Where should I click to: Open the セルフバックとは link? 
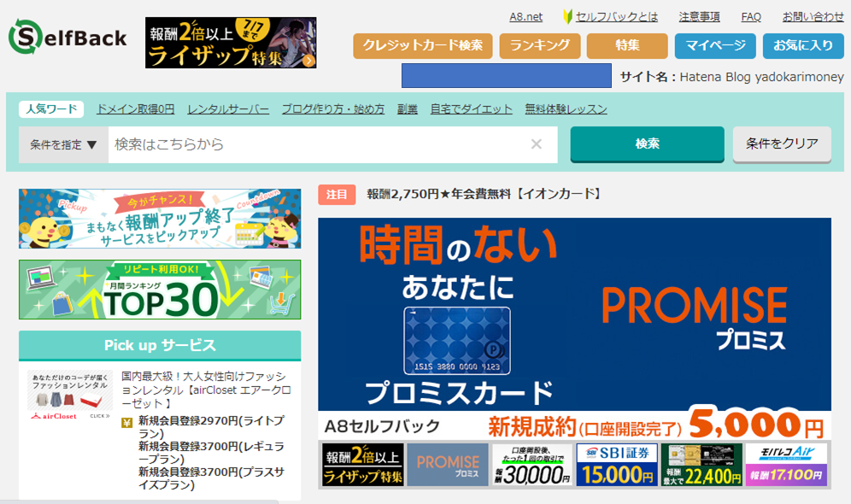617,17
